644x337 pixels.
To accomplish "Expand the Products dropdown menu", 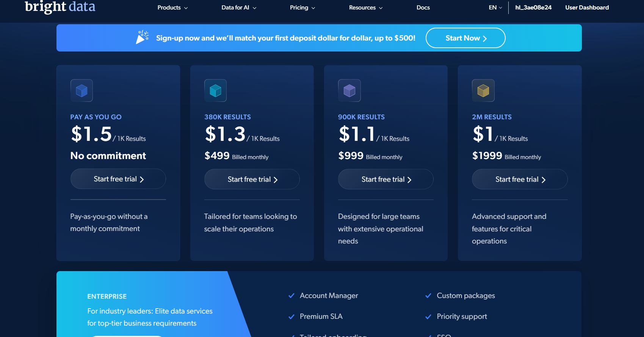I will pos(172,8).
